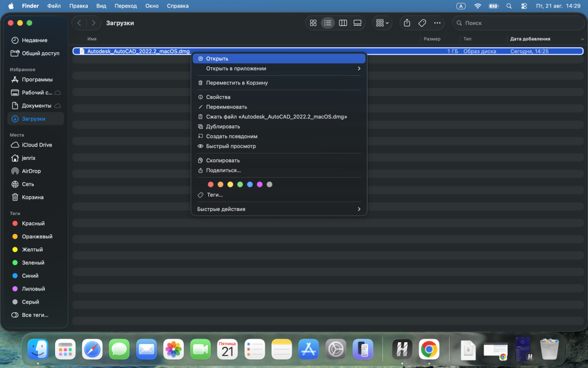Open Сеть in the sidebar
Screen dimensions: 588x368
click(x=36, y=184)
